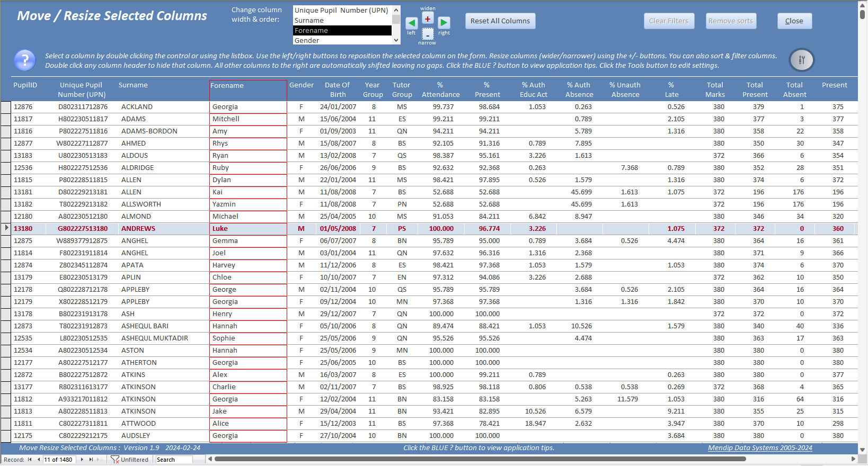This screenshot has width=868, height=466.
Task: Go to next record navigation button
Action: point(82,460)
